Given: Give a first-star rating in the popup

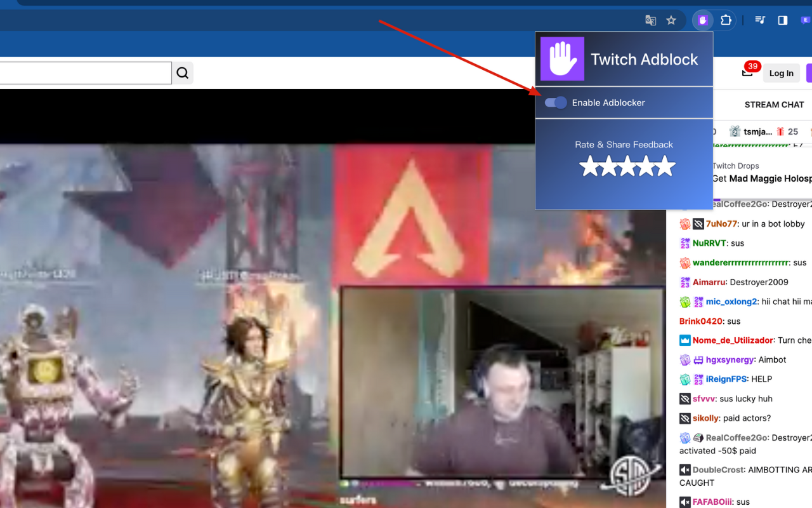Looking at the screenshot, I should pyautogui.click(x=589, y=166).
